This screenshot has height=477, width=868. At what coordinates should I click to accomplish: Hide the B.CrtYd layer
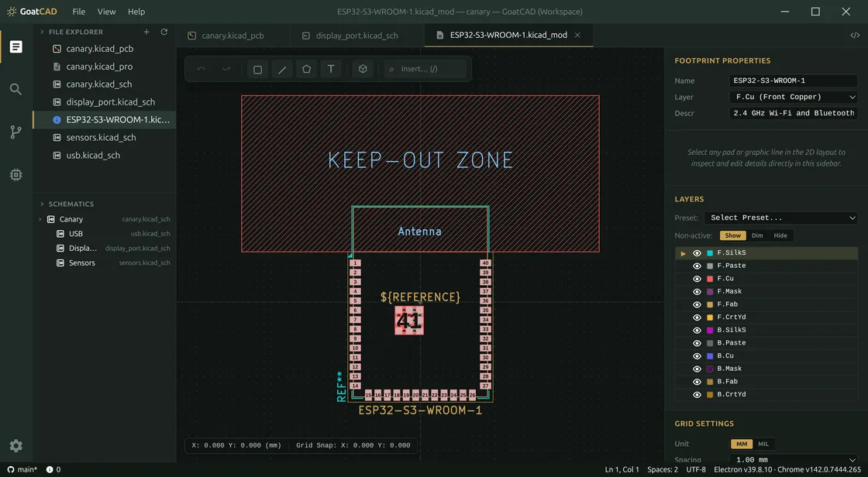click(x=697, y=395)
